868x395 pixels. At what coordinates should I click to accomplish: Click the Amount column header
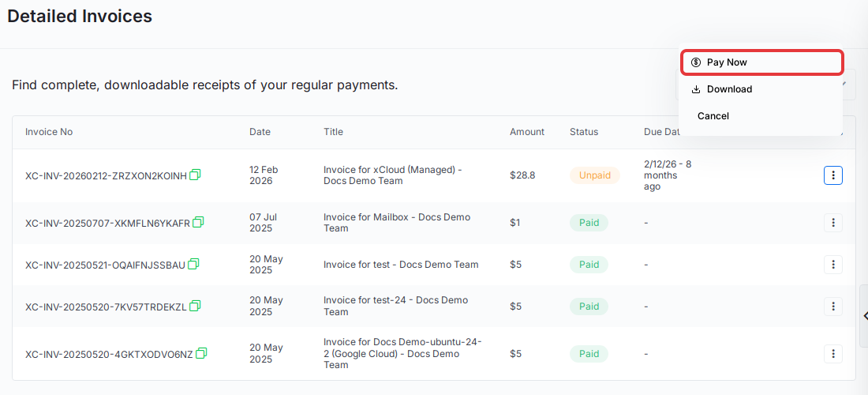(x=527, y=132)
